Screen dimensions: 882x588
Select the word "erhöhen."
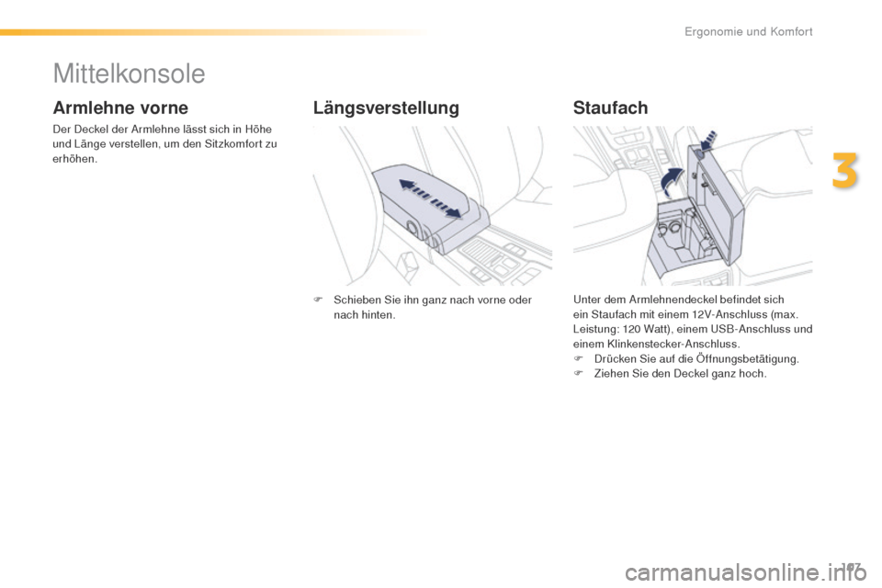click(x=74, y=159)
